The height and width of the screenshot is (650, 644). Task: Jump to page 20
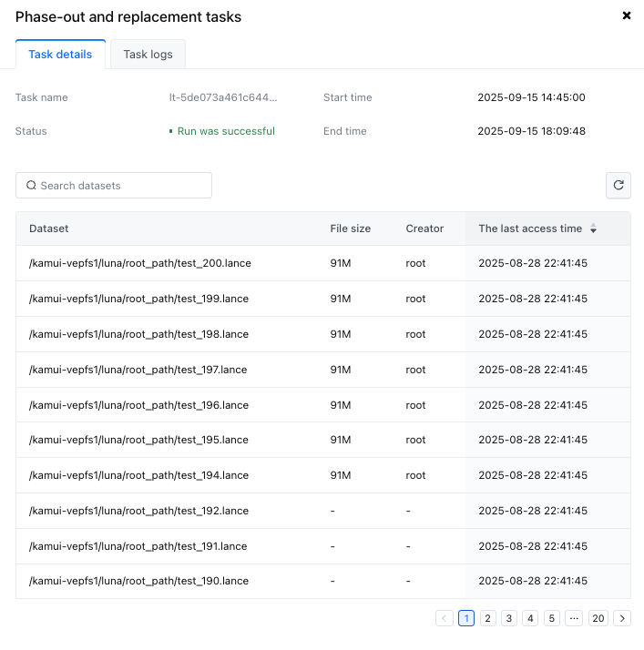[598, 618]
